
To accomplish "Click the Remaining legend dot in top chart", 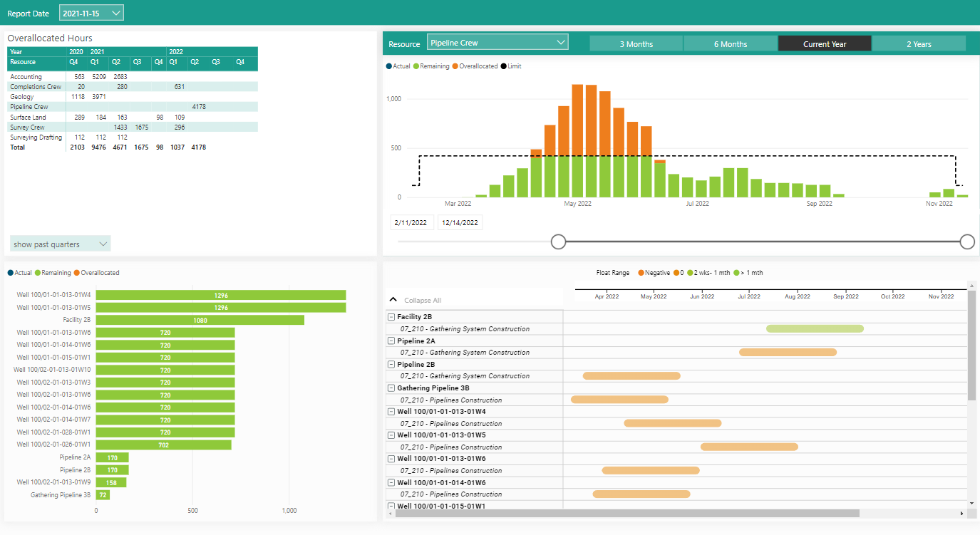I will (416, 66).
